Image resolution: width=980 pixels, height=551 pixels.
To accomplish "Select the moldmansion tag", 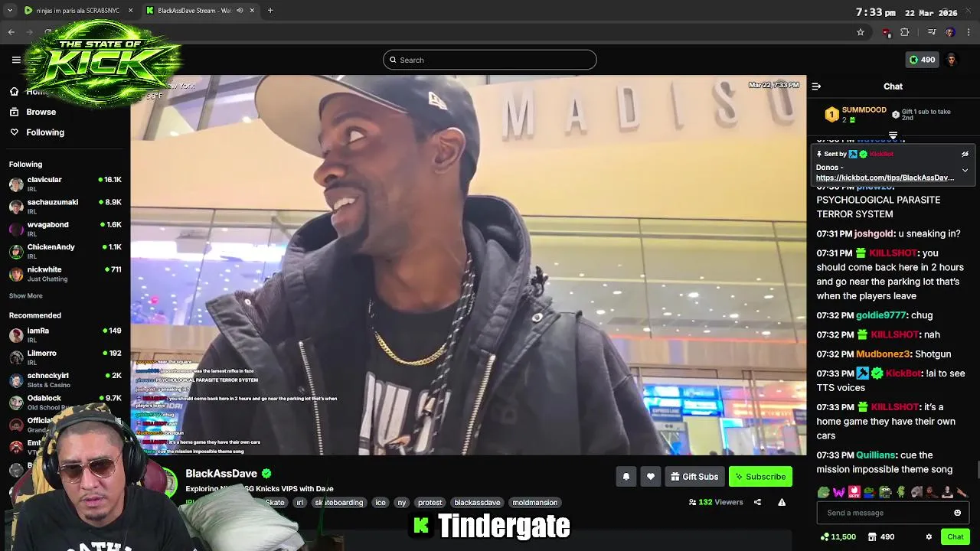I will tap(534, 503).
